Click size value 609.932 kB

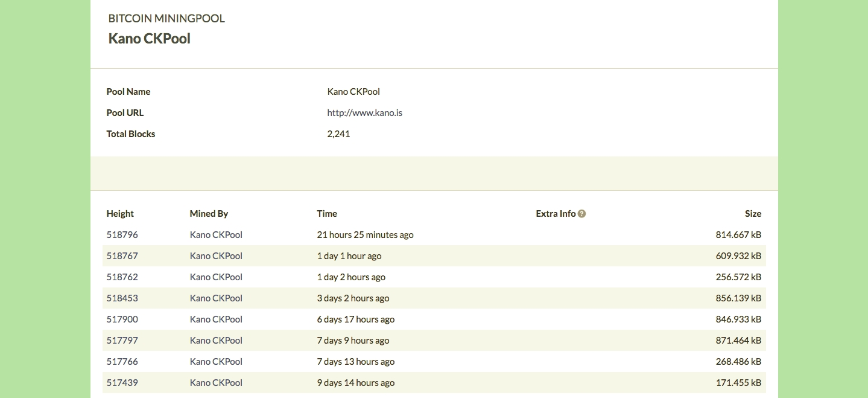pos(738,256)
